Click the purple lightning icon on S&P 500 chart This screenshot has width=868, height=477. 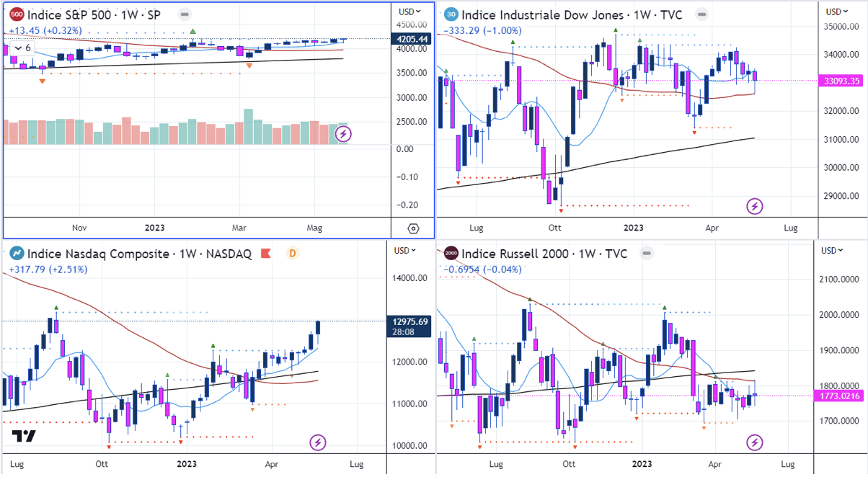[344, 133]
